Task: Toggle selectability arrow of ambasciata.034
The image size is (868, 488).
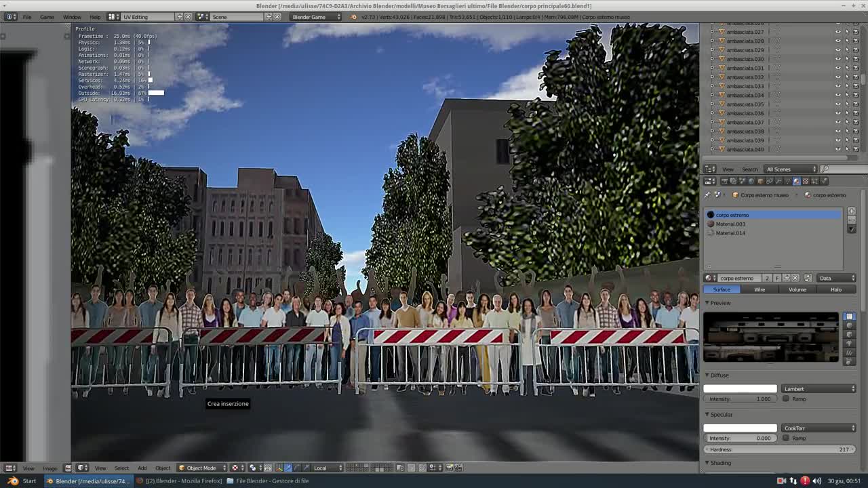Action: (x=846, y=95)
